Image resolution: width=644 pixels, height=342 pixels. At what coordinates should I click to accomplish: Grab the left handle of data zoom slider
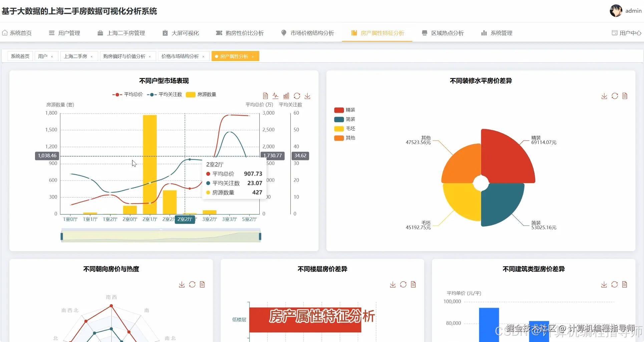click(x=62, y=237)
